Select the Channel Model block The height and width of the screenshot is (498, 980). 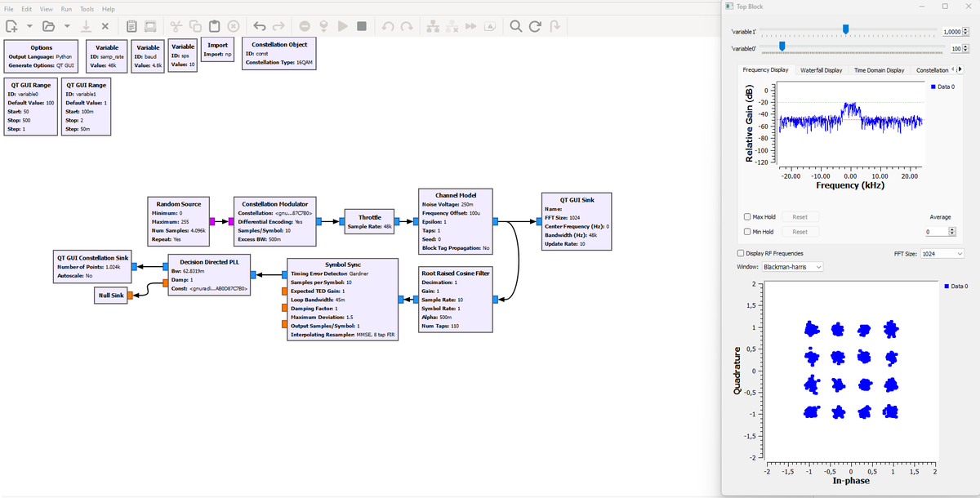457,221
